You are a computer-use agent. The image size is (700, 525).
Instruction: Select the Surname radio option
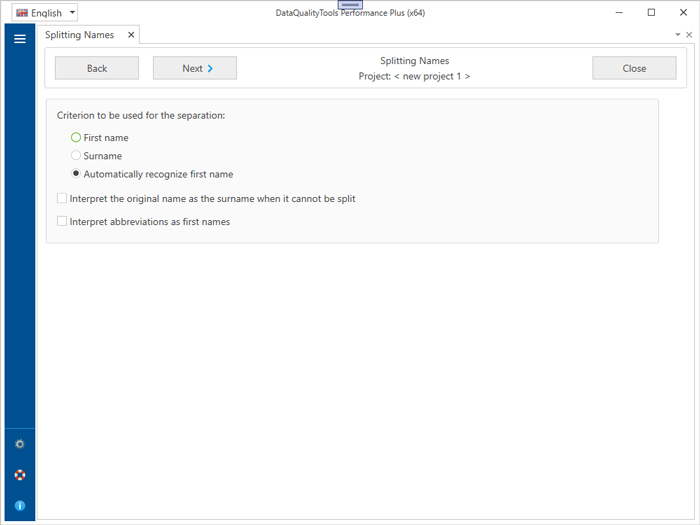[x=76, y=156]
